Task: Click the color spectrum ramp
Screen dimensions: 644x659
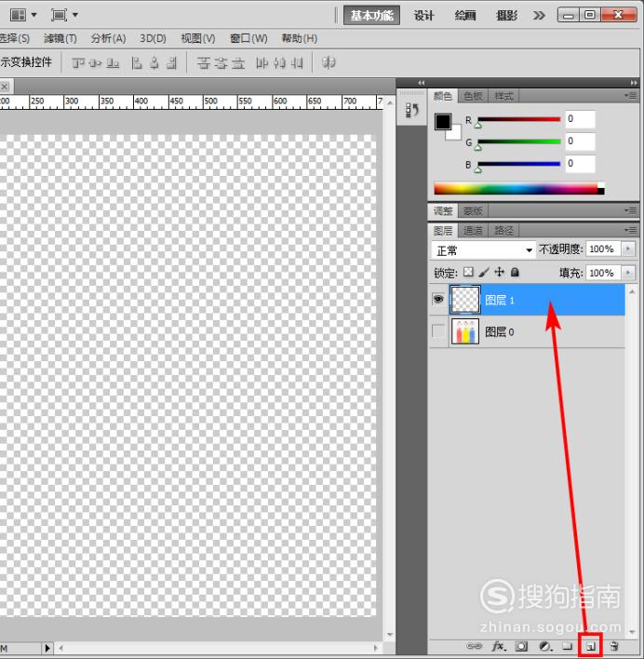Action: [519, 189]
